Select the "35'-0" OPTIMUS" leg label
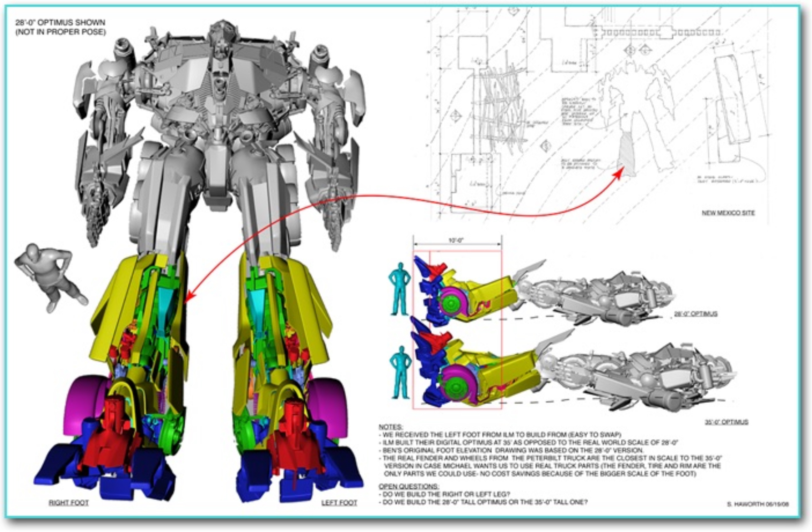 pos(726,422)
